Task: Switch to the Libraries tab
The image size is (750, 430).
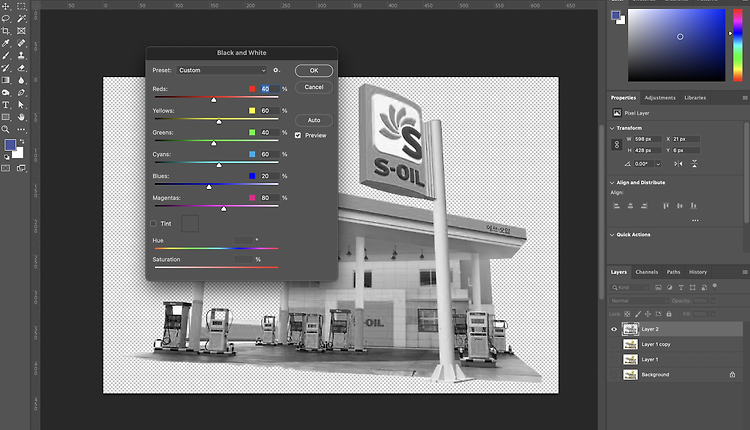Action: click(695, 98)
